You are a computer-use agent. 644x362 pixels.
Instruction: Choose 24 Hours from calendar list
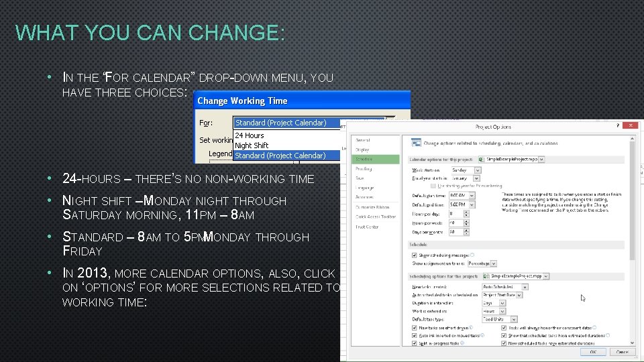pyautogui.click(x=286, y=135)
